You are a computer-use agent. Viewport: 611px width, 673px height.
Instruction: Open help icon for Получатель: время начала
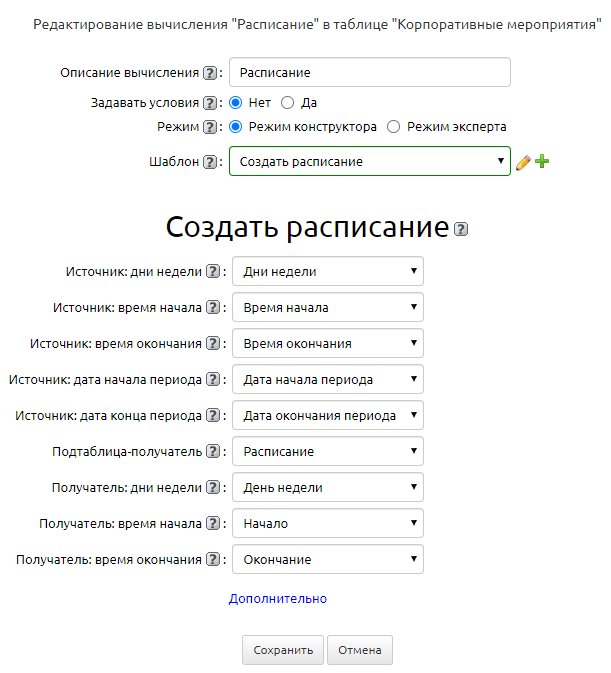coord(213,524)
